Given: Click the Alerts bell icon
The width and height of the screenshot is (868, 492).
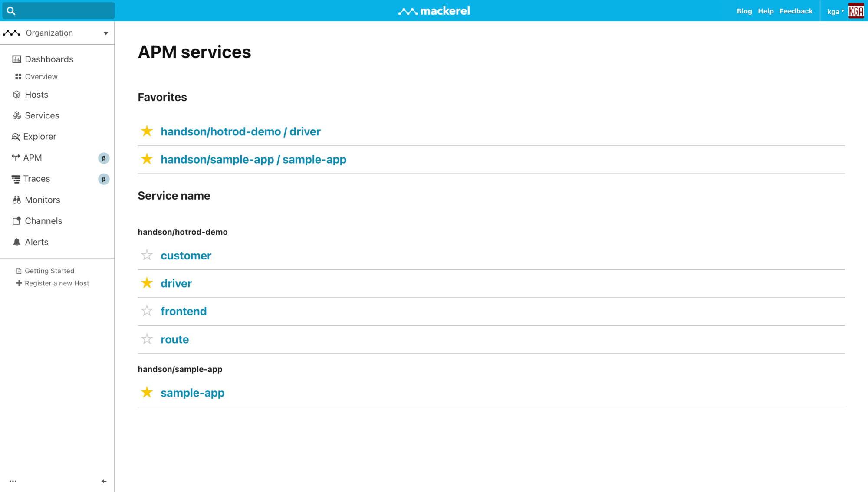Looking at the screenshot, I should (x=17, y=242).
